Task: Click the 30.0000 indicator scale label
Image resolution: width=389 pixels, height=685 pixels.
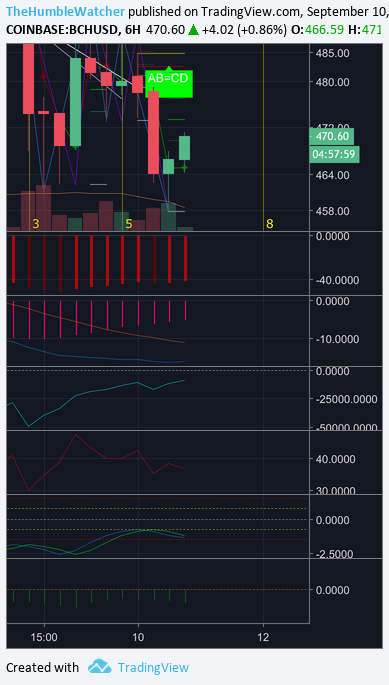Action: (x=337, y=490)
